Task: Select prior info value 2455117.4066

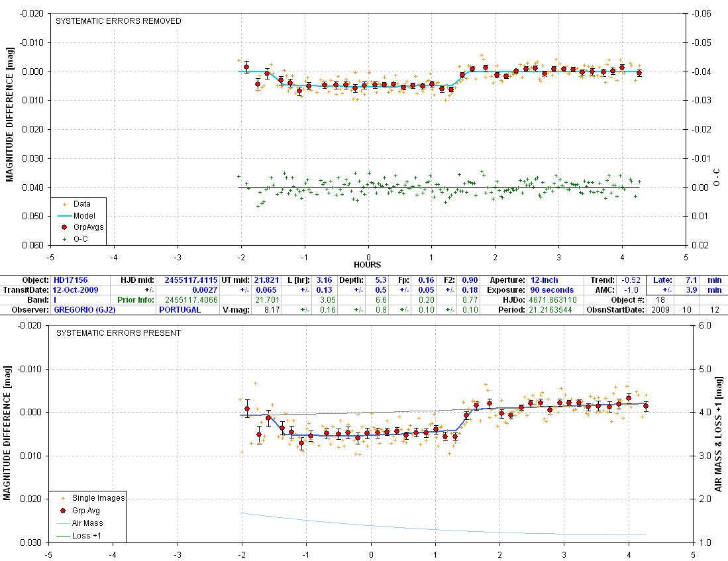Action: tap(191, 300)
